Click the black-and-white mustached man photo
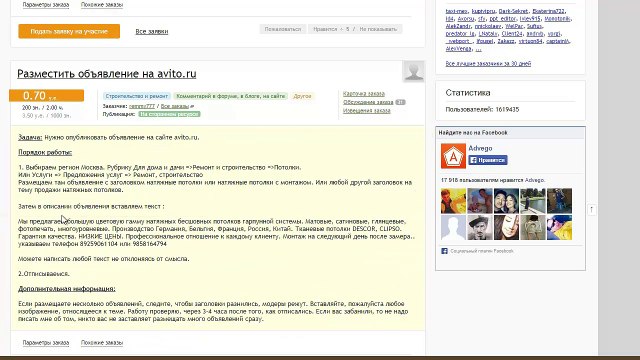This screenshot has width=640, height=360. pos(480,227)
